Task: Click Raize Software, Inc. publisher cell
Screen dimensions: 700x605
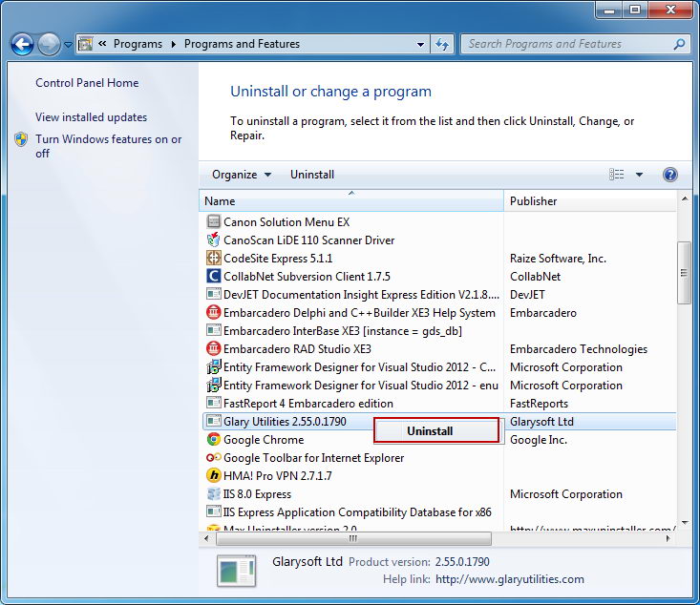Action: [x=558, y=259]
